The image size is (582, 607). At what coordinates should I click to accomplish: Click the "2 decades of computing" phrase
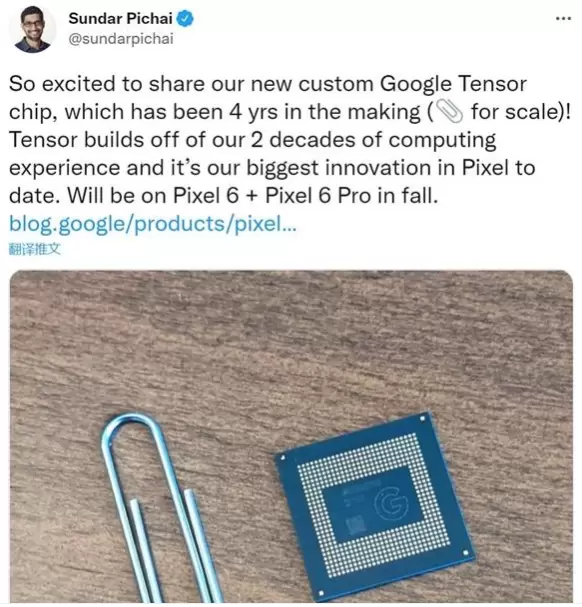(373, 140)
